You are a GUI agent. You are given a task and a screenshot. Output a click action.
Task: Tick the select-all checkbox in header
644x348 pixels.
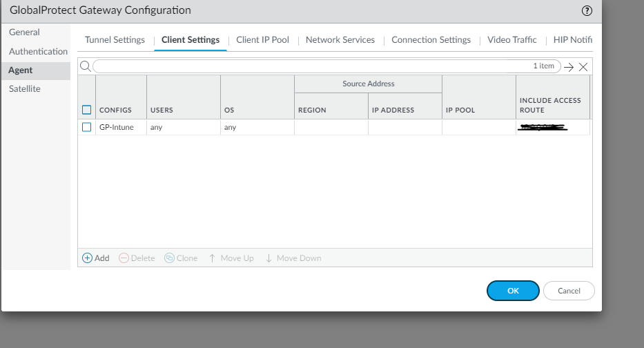[x=87, y=110]
